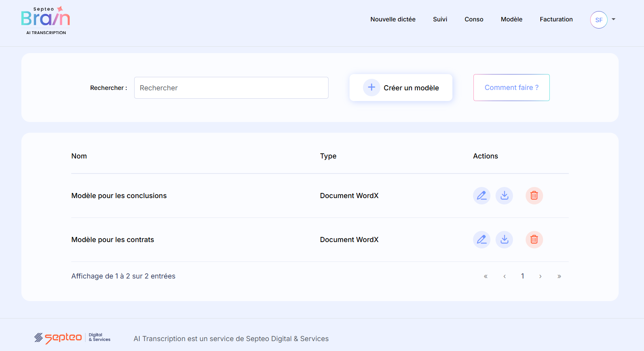This screenshot has width=644, height=351.
Task: Open the Conso menu item
Action: [x=474, y=19]
